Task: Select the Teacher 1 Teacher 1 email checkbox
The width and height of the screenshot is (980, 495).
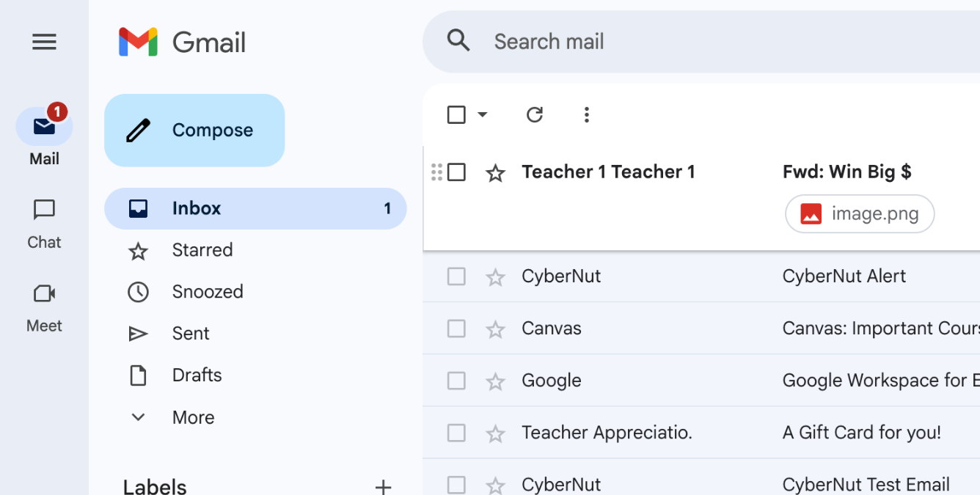Action: point(456,172)
